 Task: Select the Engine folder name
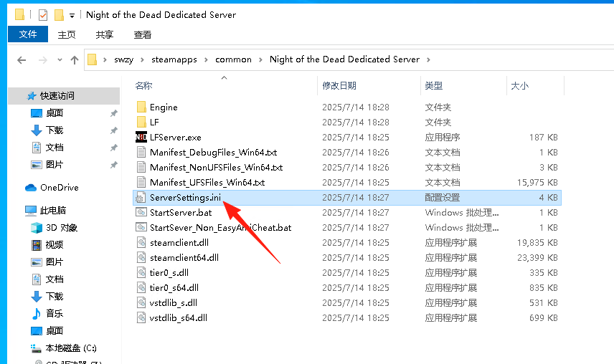click(x=164, y=107)
